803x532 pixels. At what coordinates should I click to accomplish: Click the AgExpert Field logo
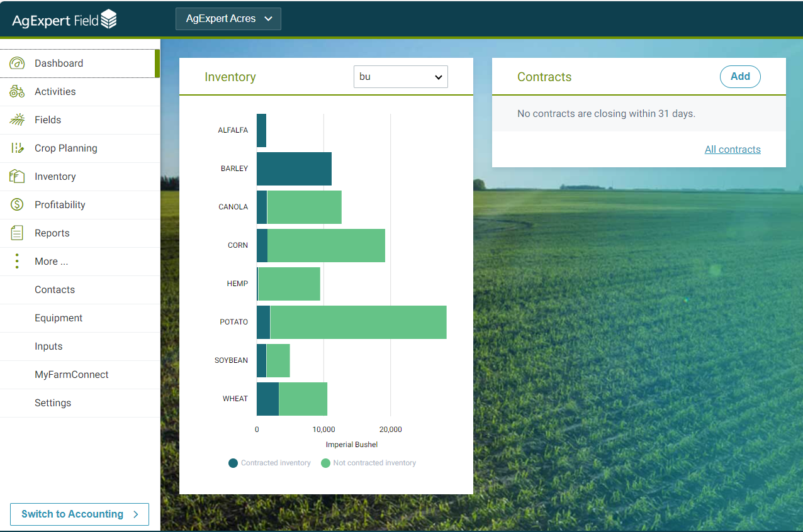coord(64,19)
